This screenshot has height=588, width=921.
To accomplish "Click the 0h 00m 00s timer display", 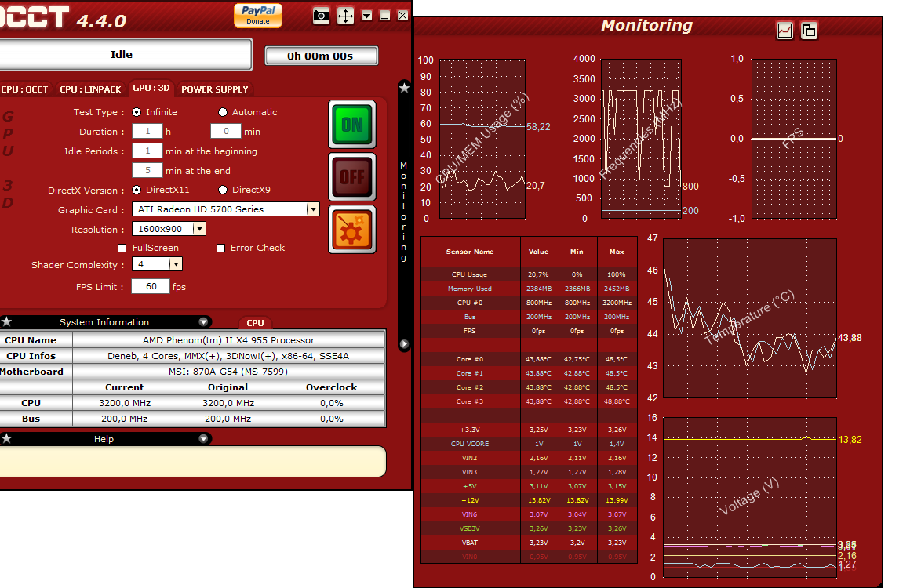I will point(321,56).
